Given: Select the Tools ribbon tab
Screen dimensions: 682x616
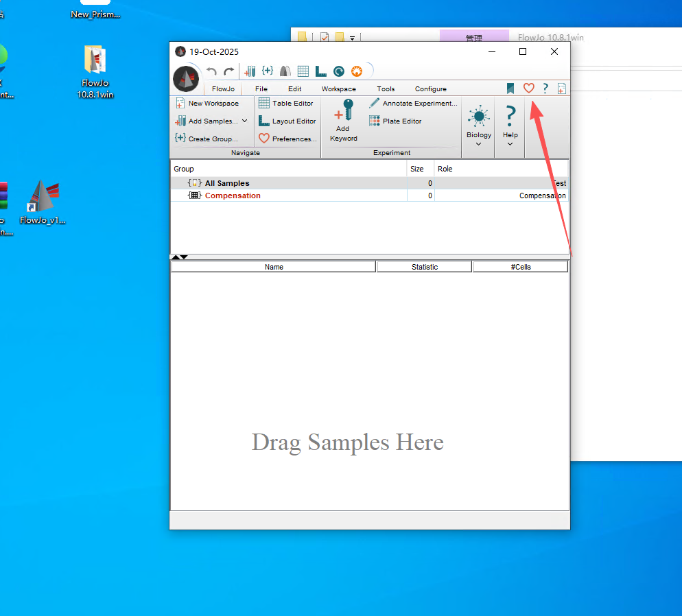Looking at the screenshot, I should 386,89.
